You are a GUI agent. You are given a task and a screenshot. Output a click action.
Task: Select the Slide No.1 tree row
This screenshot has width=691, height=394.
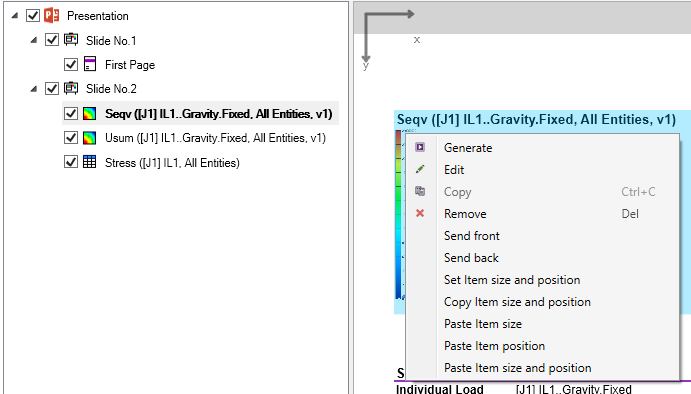coord(111,41)
